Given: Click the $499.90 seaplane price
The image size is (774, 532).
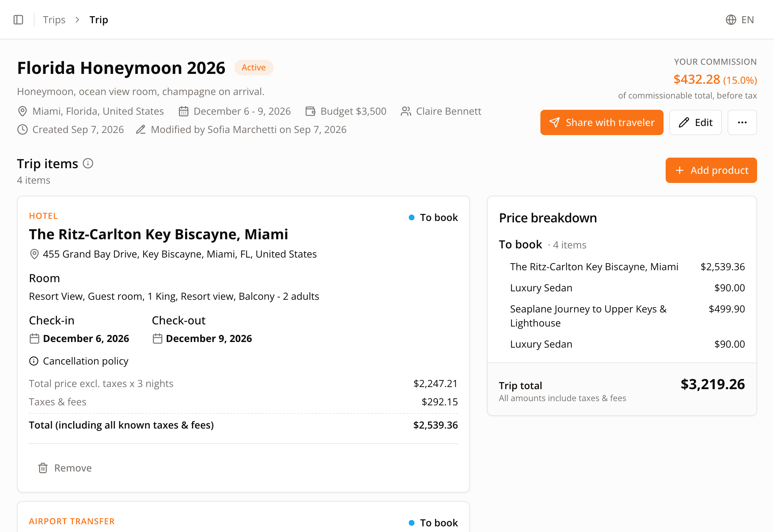Looking at the screenshot, I should point(727,309).
